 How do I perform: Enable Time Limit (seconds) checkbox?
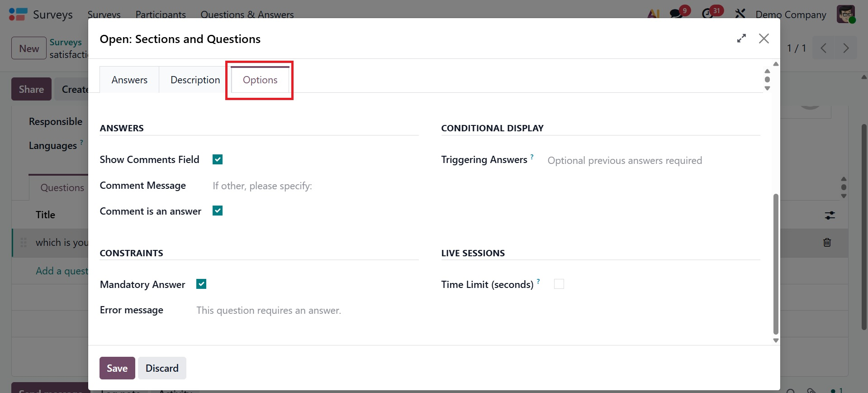(x=559, y=284)
